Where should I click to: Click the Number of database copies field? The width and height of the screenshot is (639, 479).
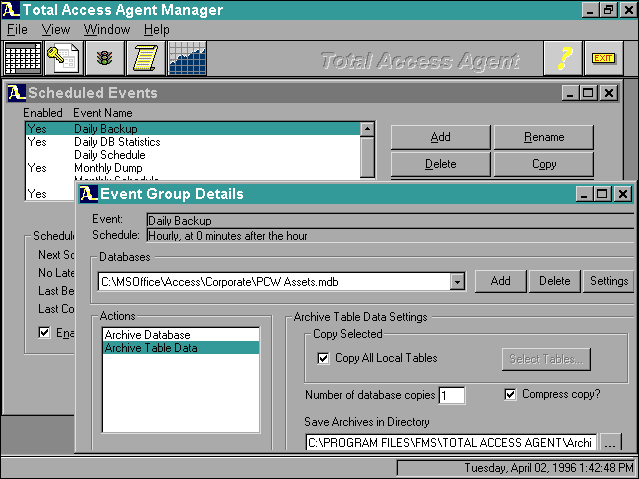coord(451,395)
